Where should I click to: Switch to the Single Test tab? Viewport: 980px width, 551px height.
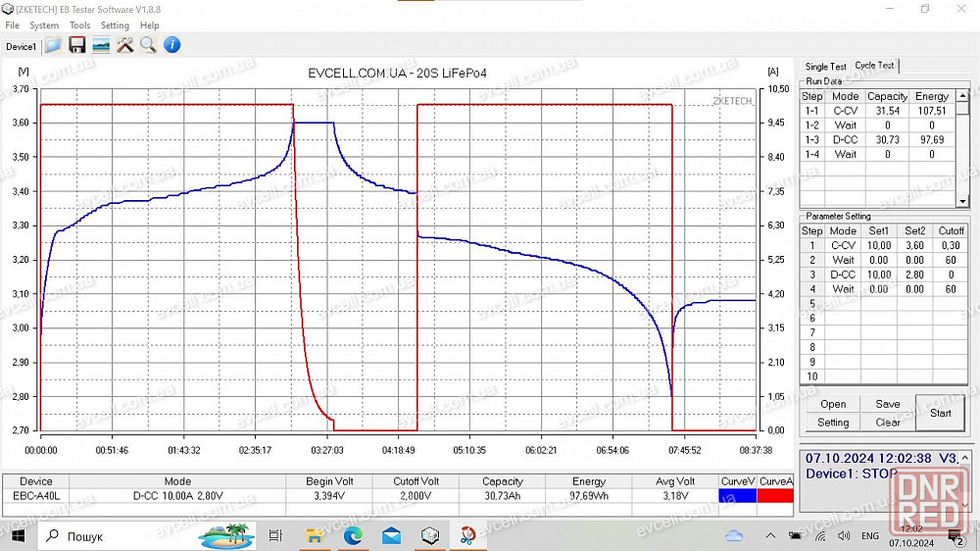825,67
